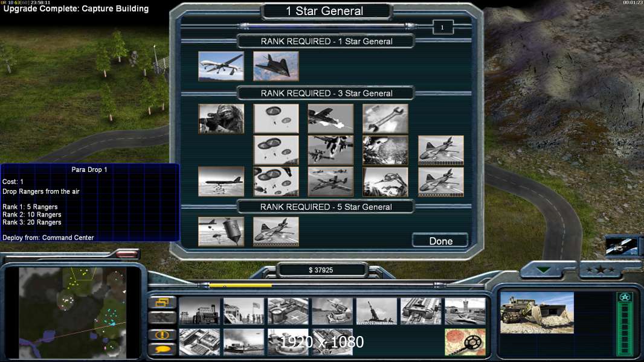Image resolution: width=644 pixels, height=362 pixels.
Task: Select the Spy Drone general power icon
Action: click(x=221, y=66)
